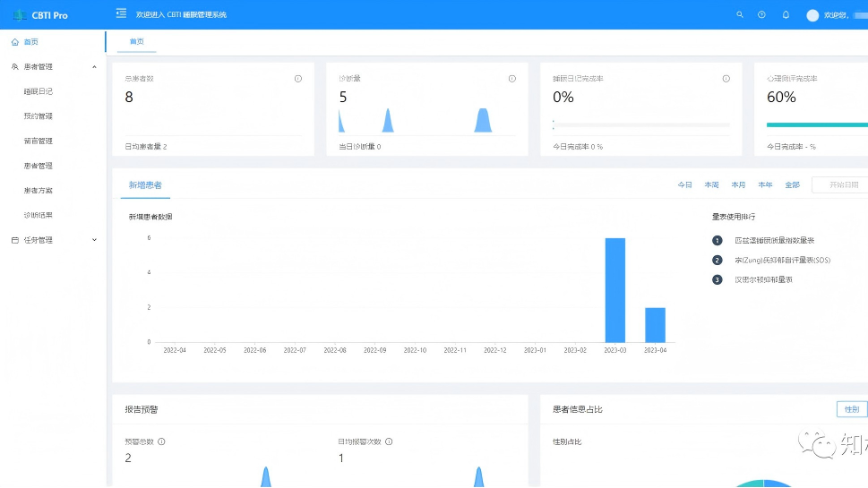868x488 pixels.
Task: Open 睡眠日记 in the sidebar
Action: point(39,91)
